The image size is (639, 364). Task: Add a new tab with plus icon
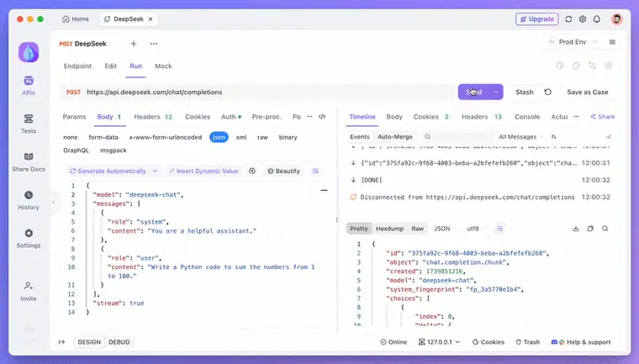tap(134, 44)
